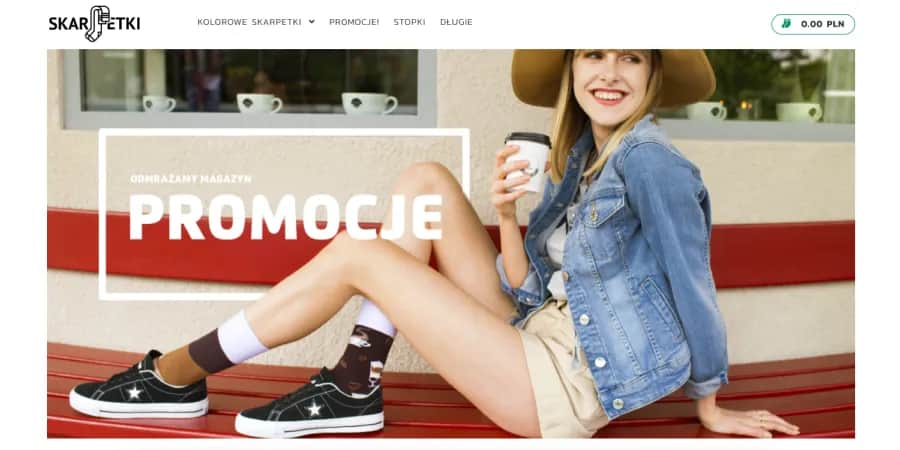Click the sock graphic inside the logo

point(97,24)
